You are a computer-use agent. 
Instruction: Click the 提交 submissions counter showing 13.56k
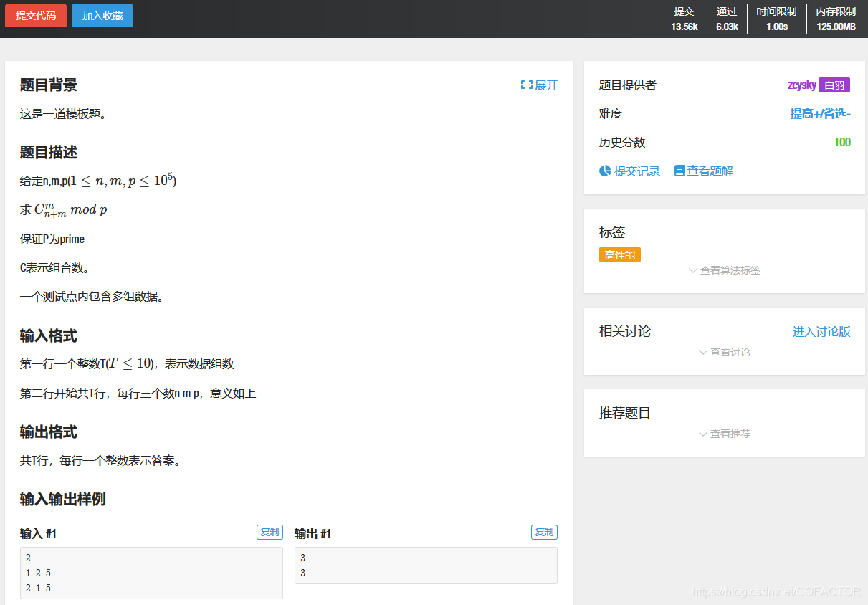685,19
